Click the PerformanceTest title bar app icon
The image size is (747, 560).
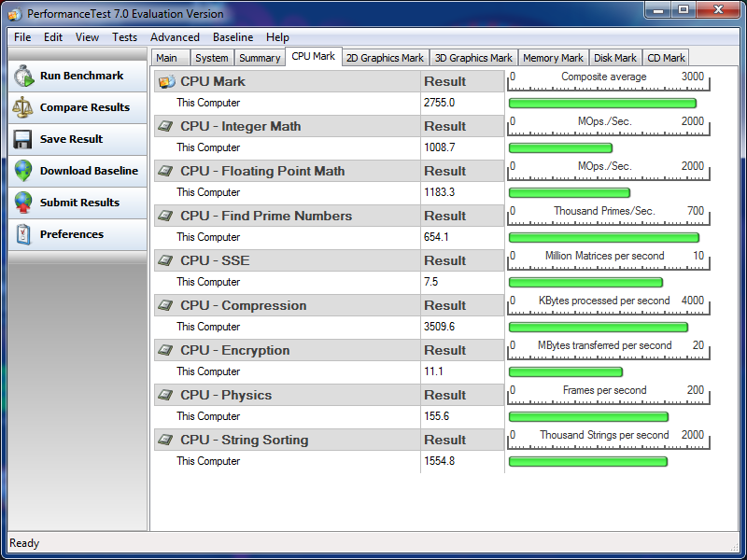[x=15, y=14]
